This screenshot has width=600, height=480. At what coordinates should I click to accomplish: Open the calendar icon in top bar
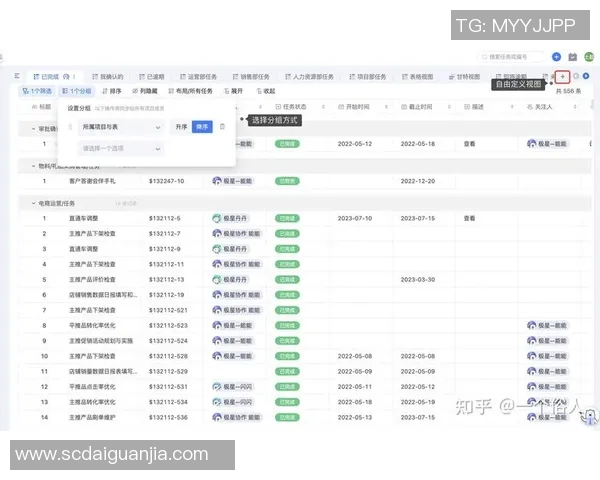[572, 57]
